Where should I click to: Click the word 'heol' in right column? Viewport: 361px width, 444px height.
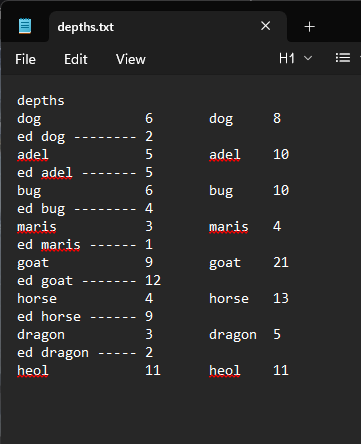225,370
